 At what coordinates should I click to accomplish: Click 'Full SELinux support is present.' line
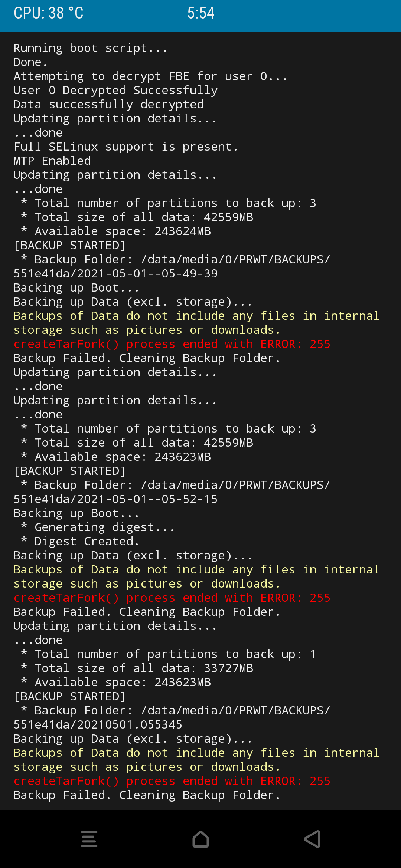pos(125,147)
